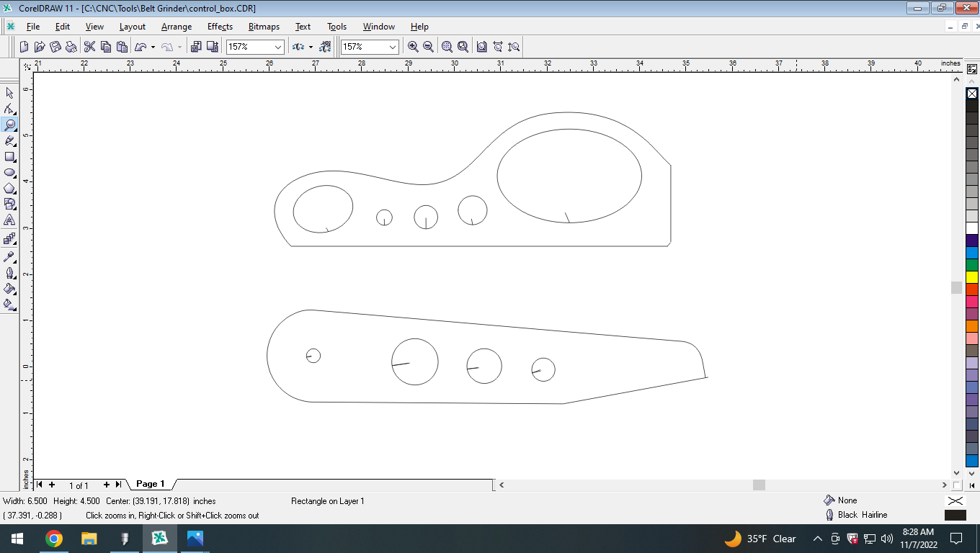
Task: Click the Paste button on the toolbar
Action: click(x=122, y=46)
